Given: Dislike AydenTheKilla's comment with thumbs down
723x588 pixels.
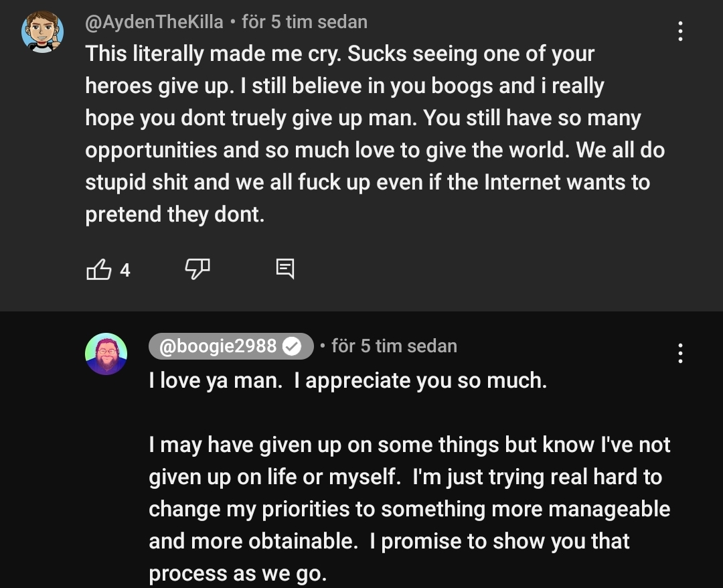Looking at the screenshot, I should [197, 269].
